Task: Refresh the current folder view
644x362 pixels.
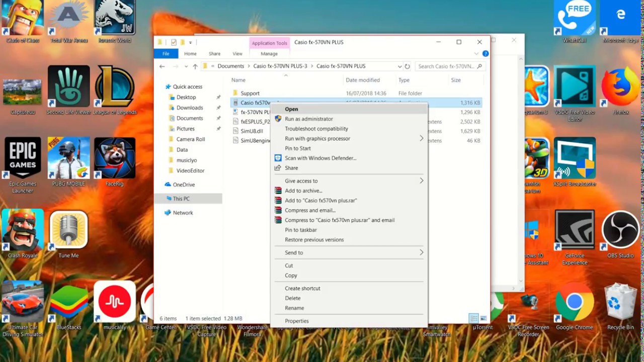Action: click(x=407, y=66)
